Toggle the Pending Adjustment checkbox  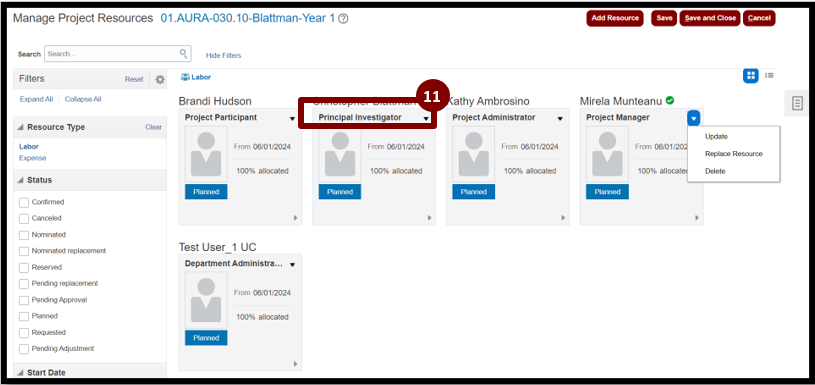pos(23,349)
